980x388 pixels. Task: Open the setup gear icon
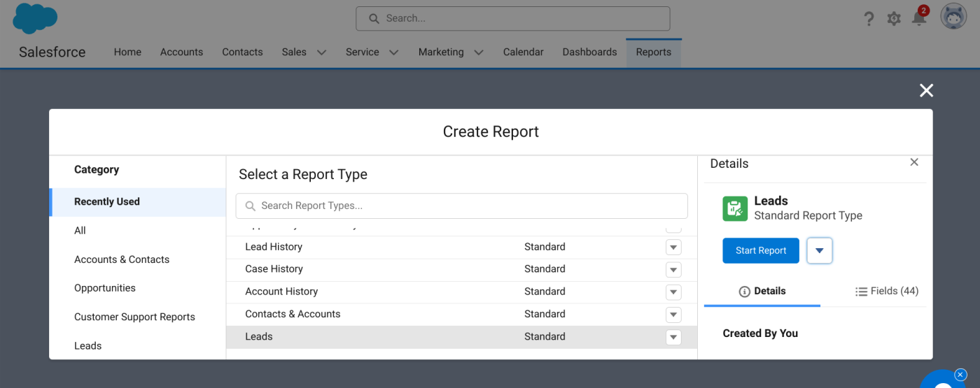(894, 19)
